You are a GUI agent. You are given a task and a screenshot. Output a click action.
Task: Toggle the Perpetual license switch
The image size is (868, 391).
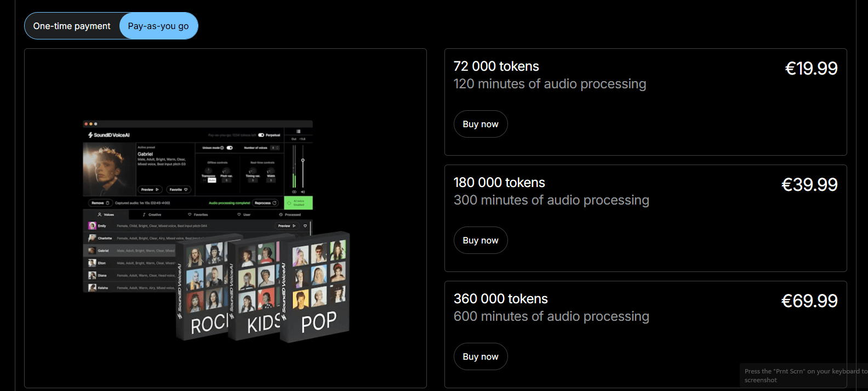261,135
